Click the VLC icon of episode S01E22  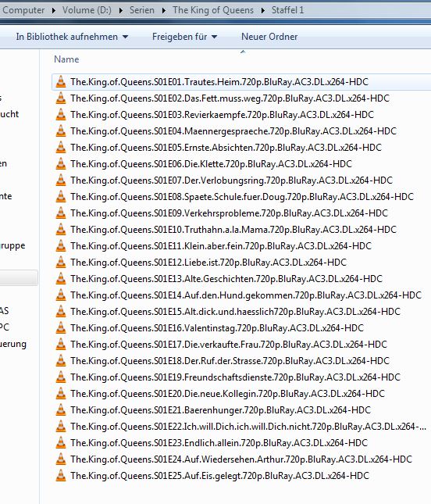(x=61, y=426)
